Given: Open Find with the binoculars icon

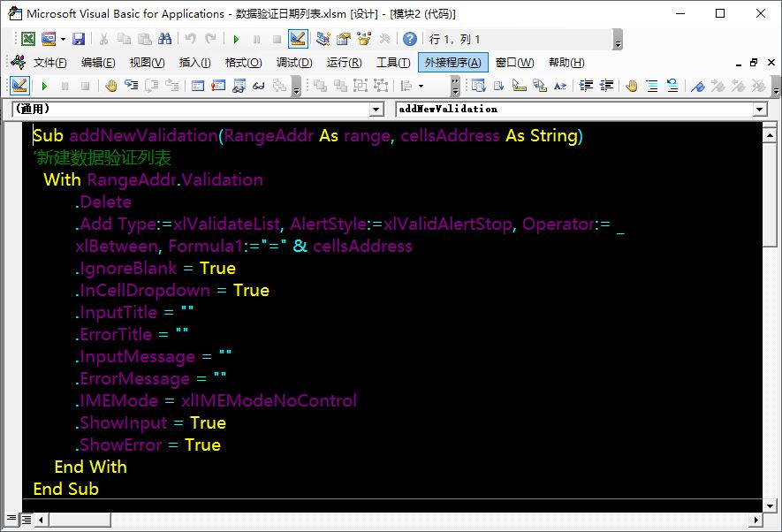Looking at the screenshot, I should (164, 39).
